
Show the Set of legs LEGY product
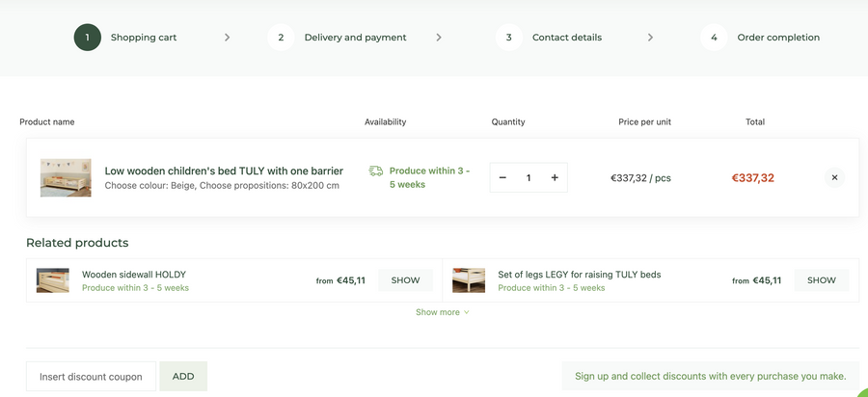pos(821,280)
